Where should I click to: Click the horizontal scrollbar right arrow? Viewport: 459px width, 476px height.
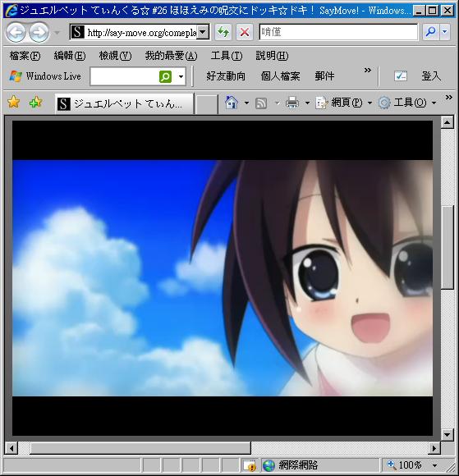point(434,448)
